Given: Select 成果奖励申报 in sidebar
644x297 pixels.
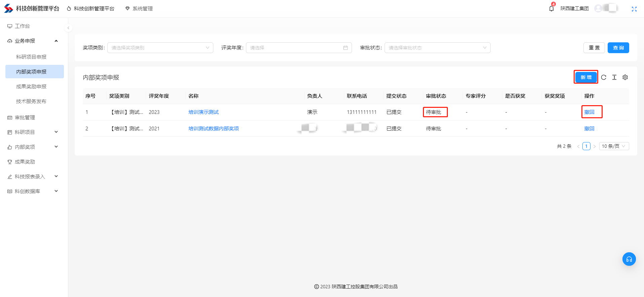Looking at the screenshot, I should tap(31, 87).
